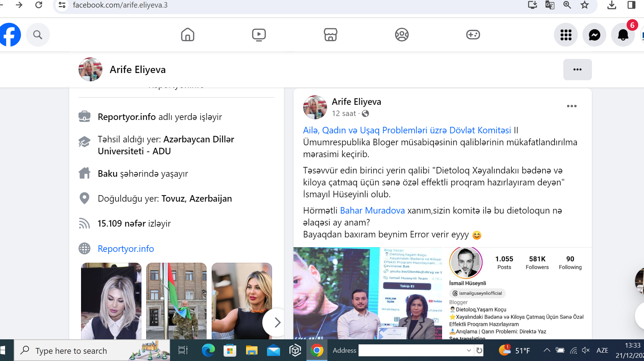Reload the page
The image size is (644, 361).
click(39, 5)
